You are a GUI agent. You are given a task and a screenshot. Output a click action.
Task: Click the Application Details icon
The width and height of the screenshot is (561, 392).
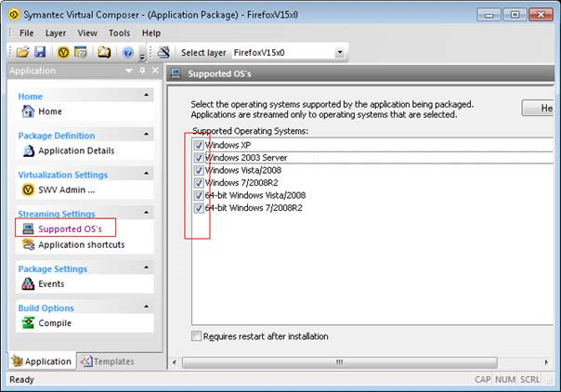(28, 150)
